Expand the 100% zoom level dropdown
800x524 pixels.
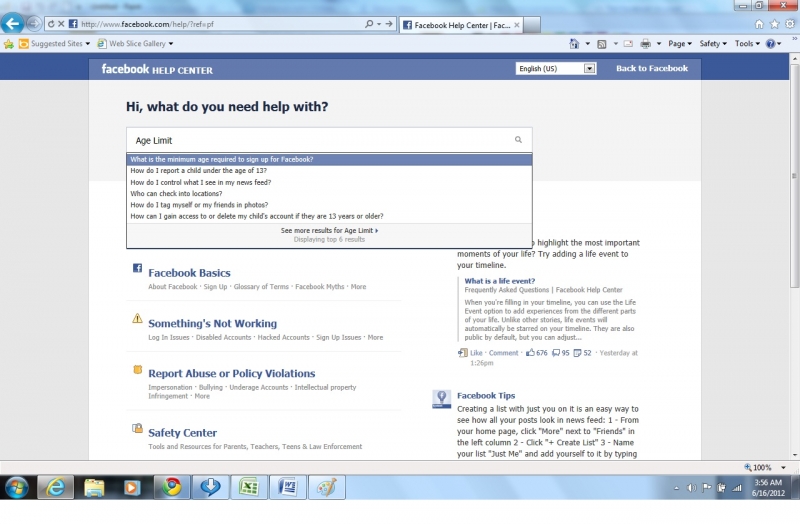point(766,467)
